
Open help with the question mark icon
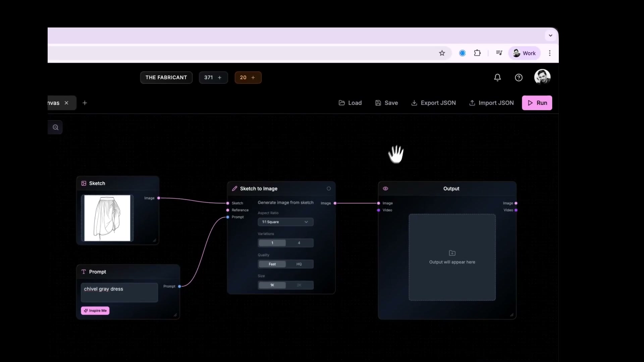coord(519,77)
